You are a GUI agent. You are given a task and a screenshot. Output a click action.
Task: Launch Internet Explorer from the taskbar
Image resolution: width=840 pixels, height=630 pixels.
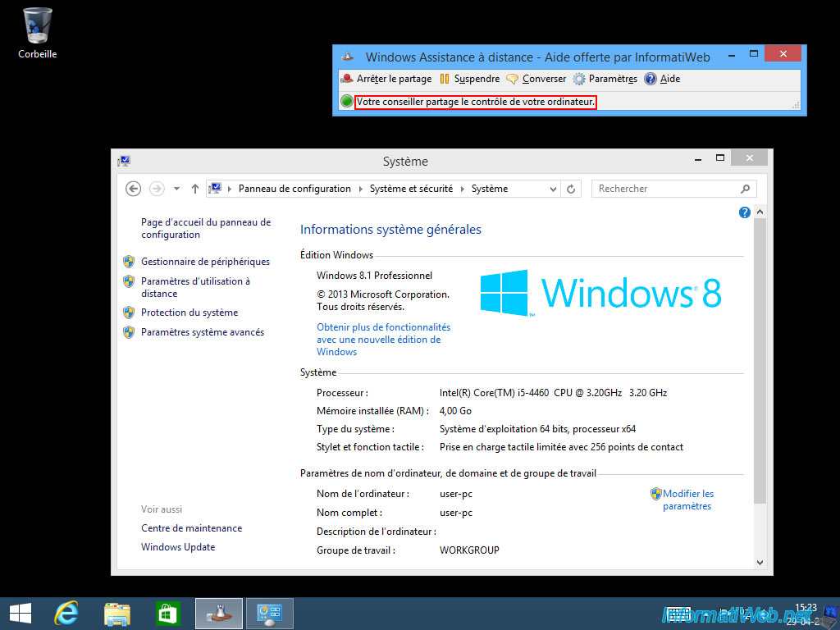click(66, 614)
